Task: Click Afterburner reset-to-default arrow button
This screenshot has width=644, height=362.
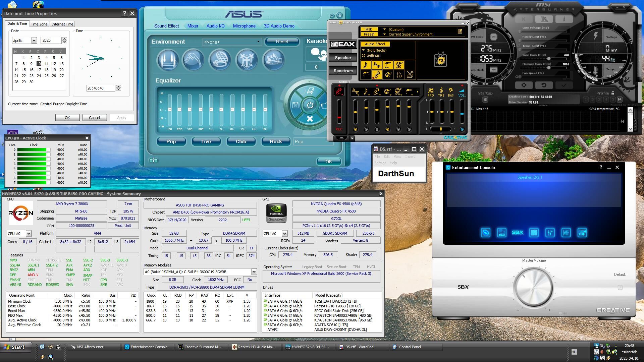Action: [x=544, y=85]
